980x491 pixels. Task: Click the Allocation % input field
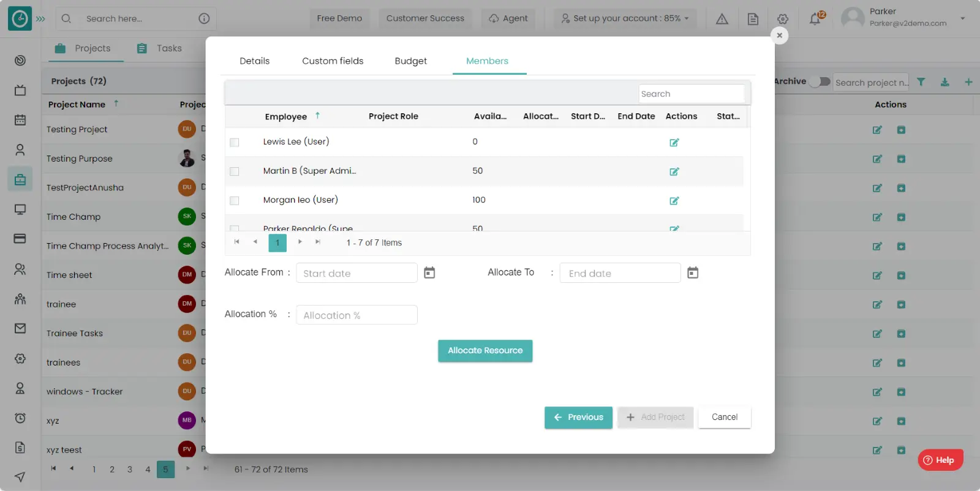pyautogui.click(x=356, y=315)
